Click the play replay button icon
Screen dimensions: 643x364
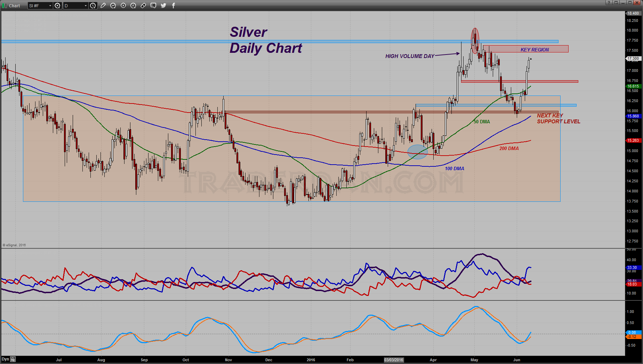(x=123, y=6)
